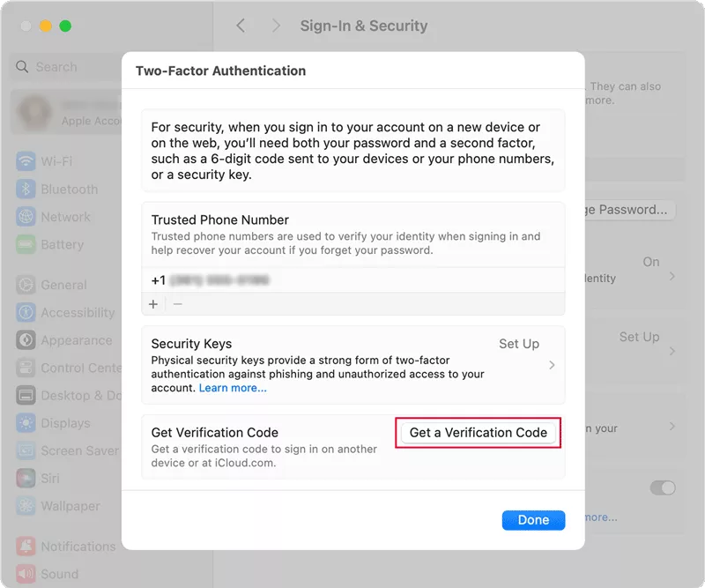Click the minus button to remove phone number
This screenshot has height=588, width=705.
point(178,304)
